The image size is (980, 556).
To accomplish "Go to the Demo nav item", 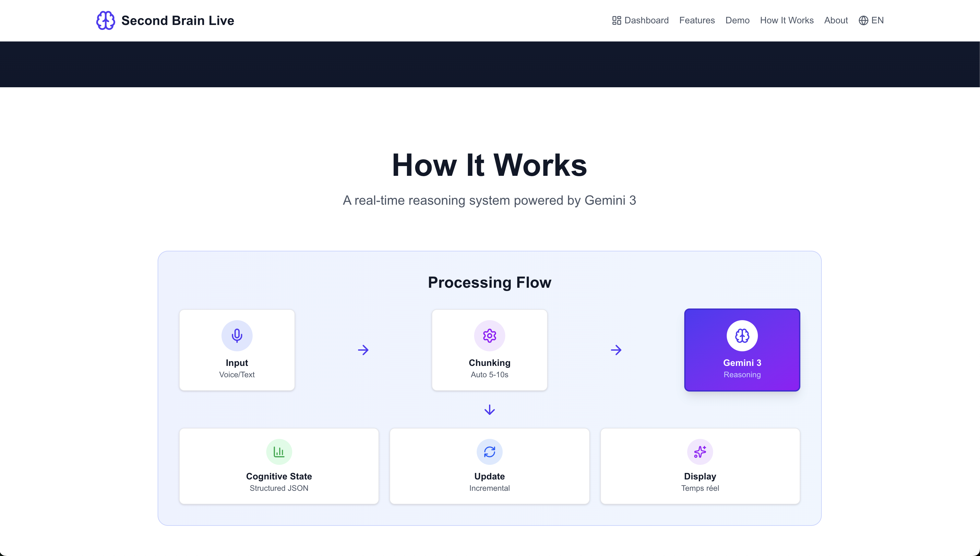I will (x=737, y=20).
